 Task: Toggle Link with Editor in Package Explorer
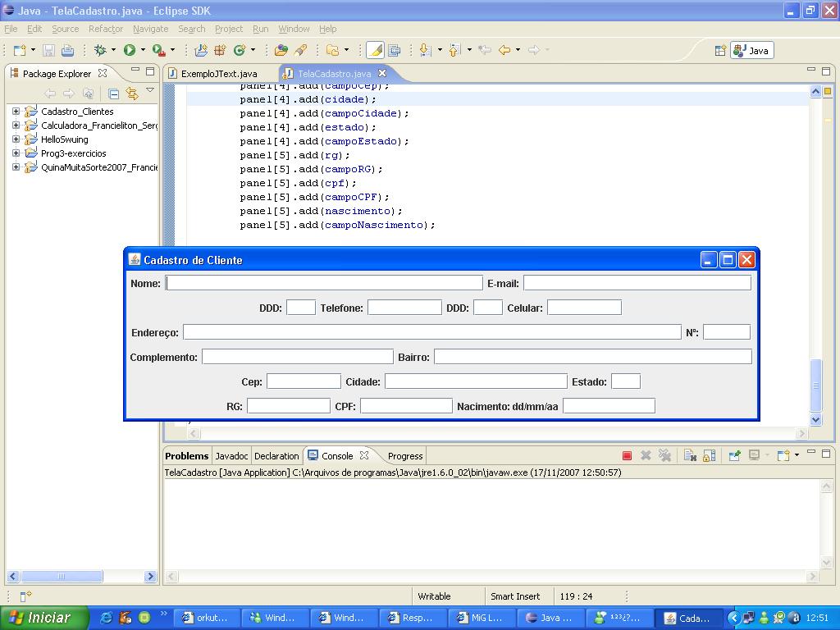tap(132, 94)
